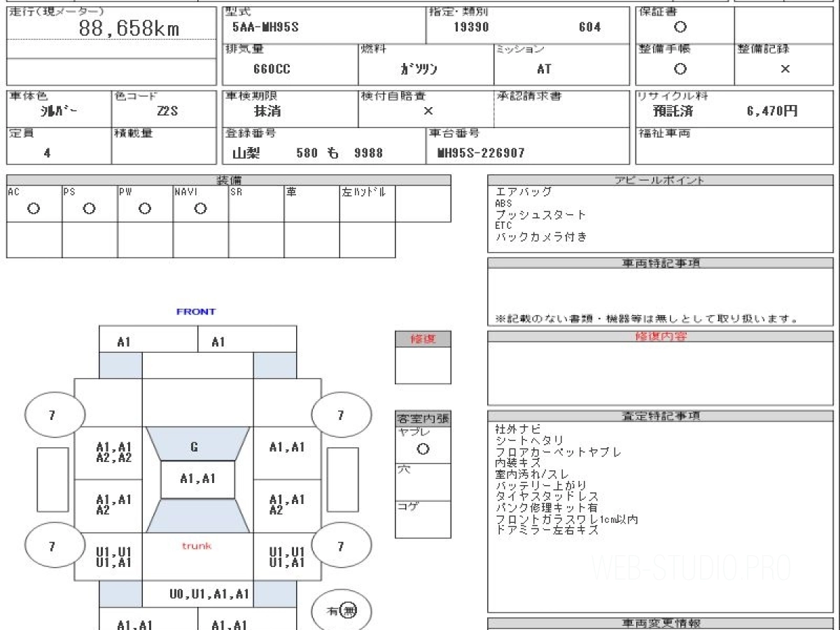This screenshot has width=840, height=630.
Task: Select the transmission value AT
Action: (x=543, y=69)
